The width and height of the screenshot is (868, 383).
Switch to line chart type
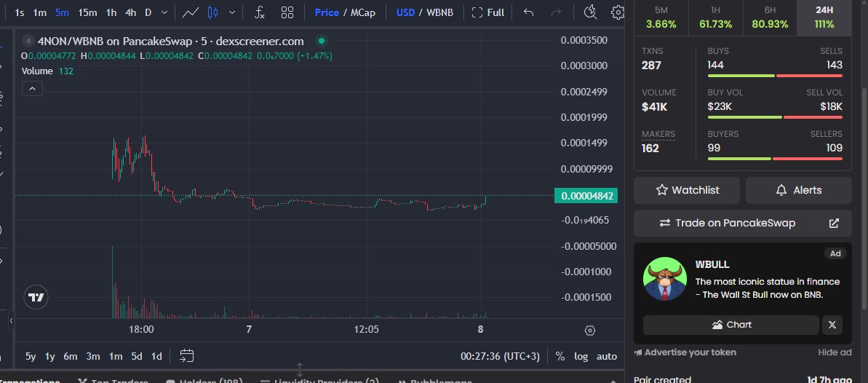191,12
